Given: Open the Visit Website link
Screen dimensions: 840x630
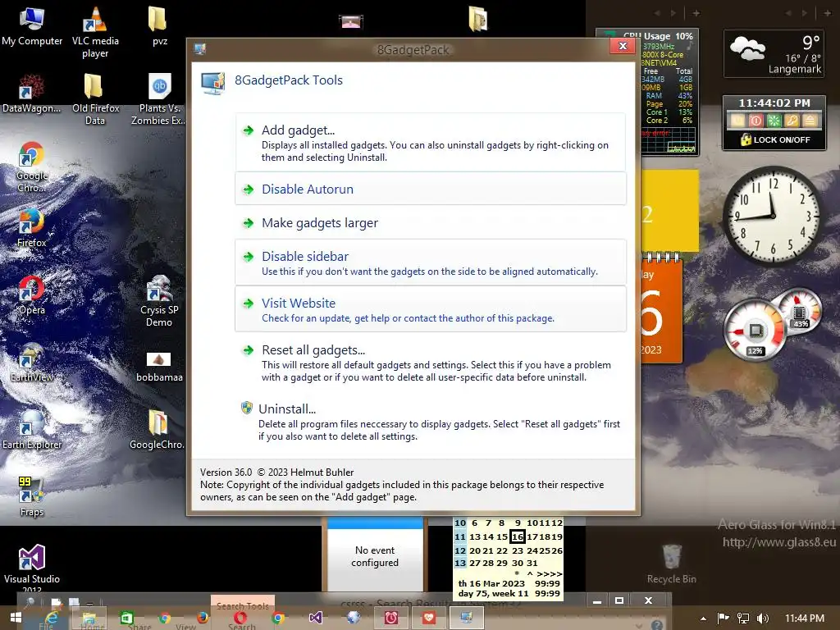Looking at the screenshot, I should coord(430,309).
